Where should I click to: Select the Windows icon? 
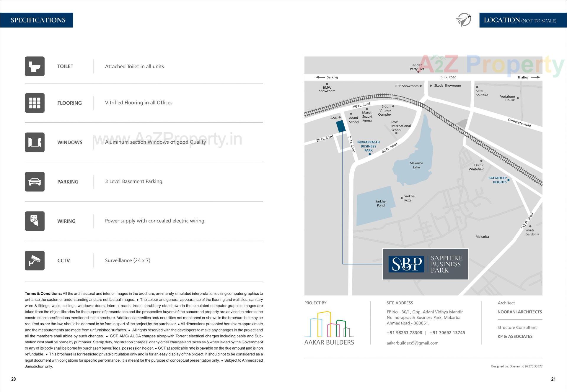[x=35, y=142]
